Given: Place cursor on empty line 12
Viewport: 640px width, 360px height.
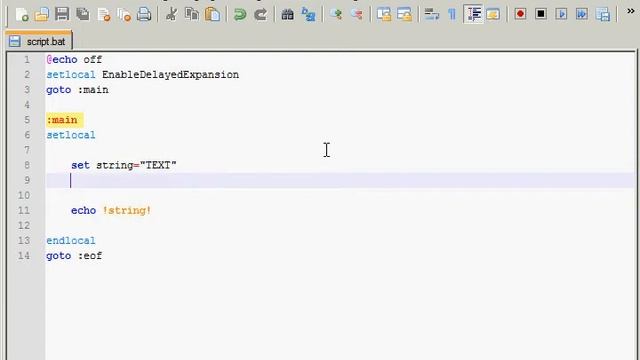Looking at the screenshot, I should pos(340,226).
